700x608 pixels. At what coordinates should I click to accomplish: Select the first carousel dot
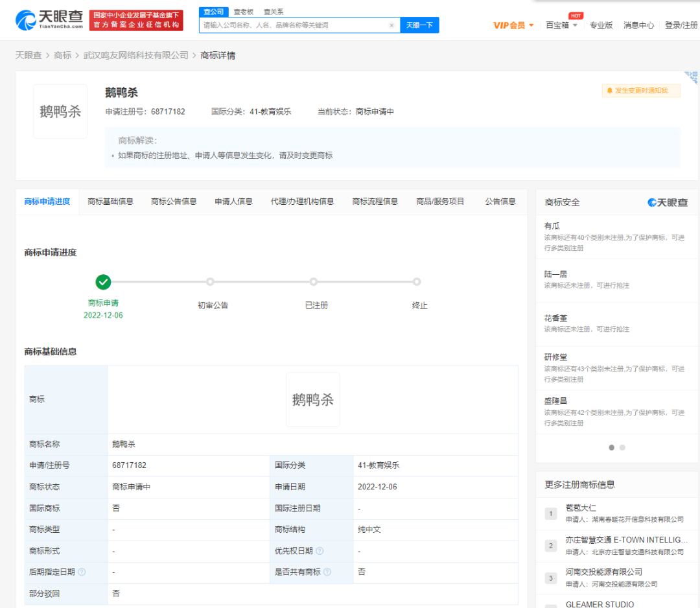(612, 448)
